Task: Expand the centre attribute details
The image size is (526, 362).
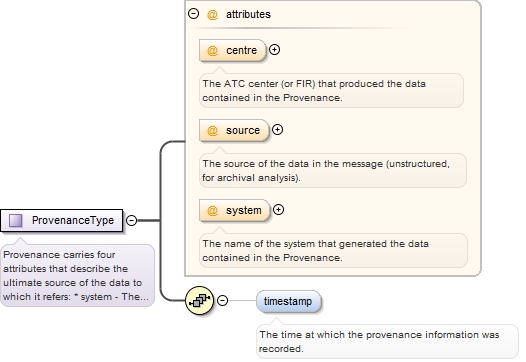Action: click(x=274, y=50)
